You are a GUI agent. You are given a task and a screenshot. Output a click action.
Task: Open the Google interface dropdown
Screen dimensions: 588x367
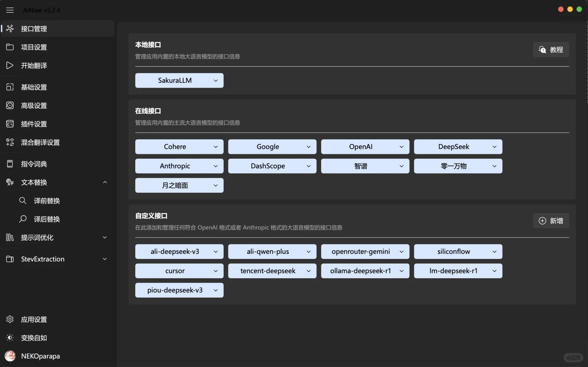272,147
